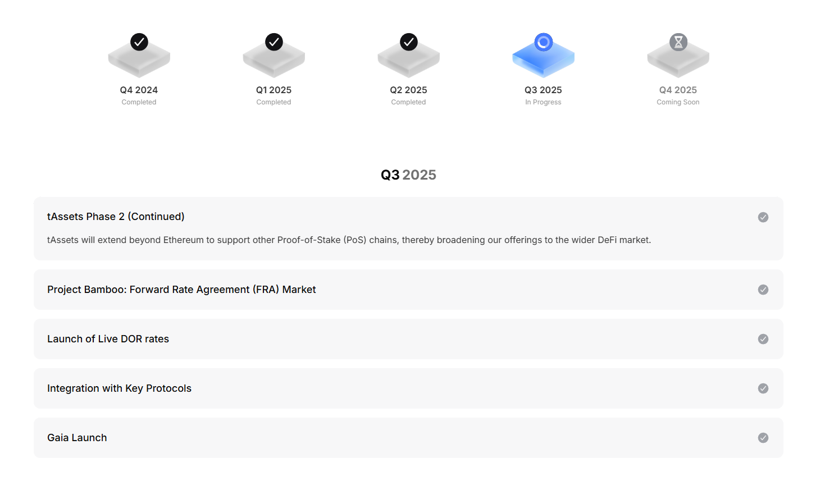This screenshot has height=504, width=834.
Task: Expand the Integration with Key Protocols item
Action: pyautogui.click(x=408, y=388)
